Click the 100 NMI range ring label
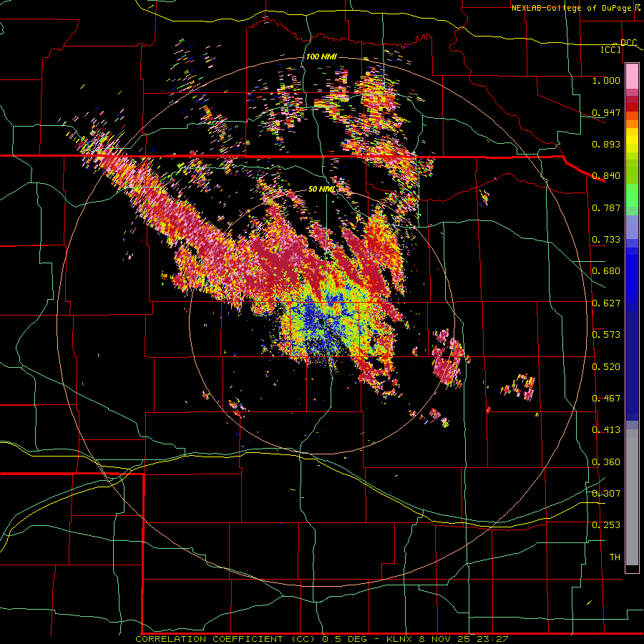644x644 pixels. pyautogui.click(x=321, y=57)
